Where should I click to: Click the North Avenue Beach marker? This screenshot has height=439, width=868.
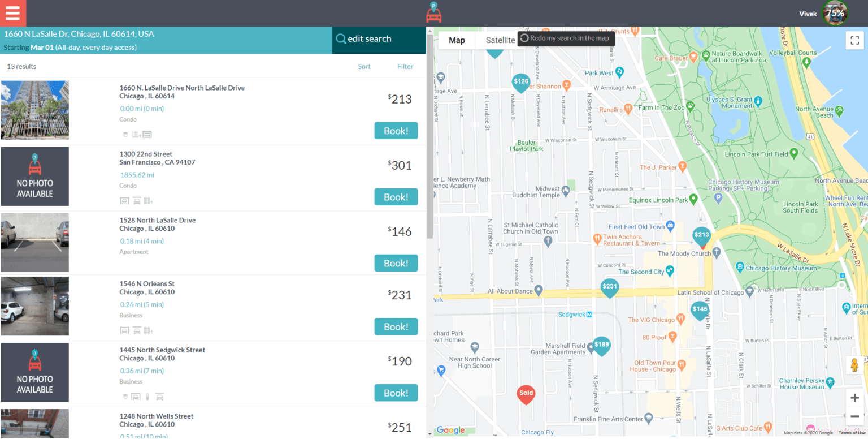[840, 110]
